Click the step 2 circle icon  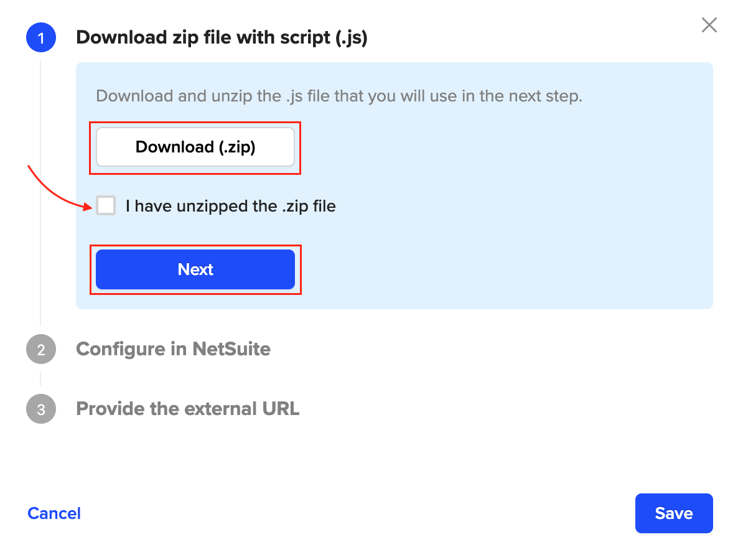pyautogui.click(x=41, y=349)
